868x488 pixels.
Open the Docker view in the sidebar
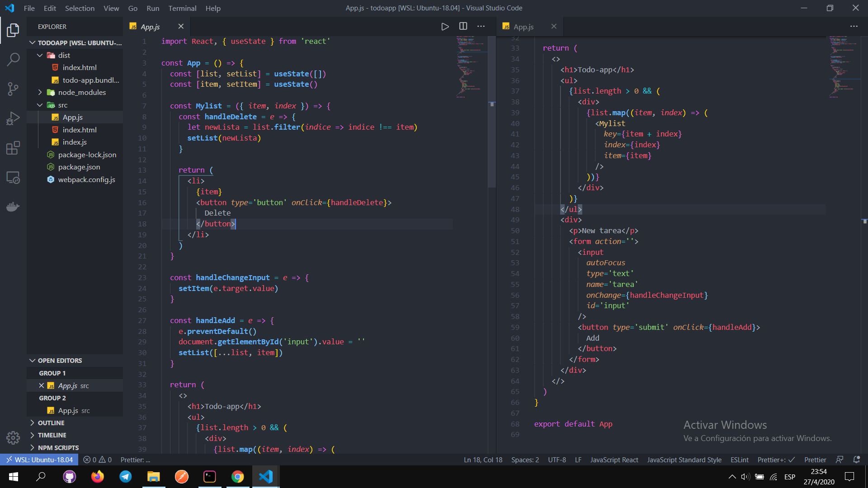point(13,206)
